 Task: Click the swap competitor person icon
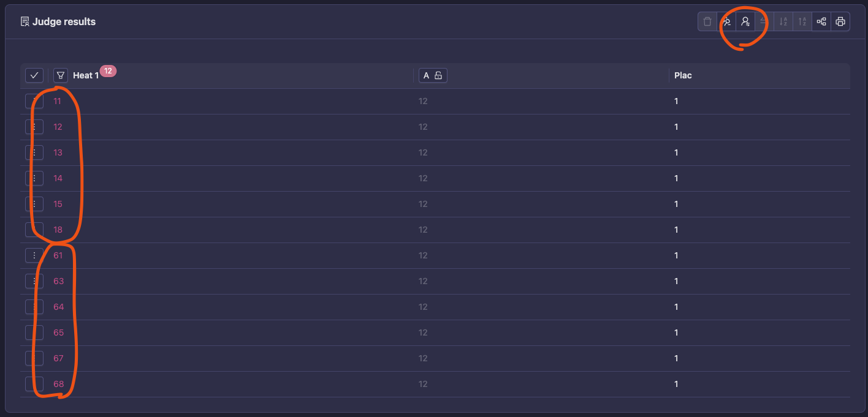pyautogui.click(x=745, y=22)
